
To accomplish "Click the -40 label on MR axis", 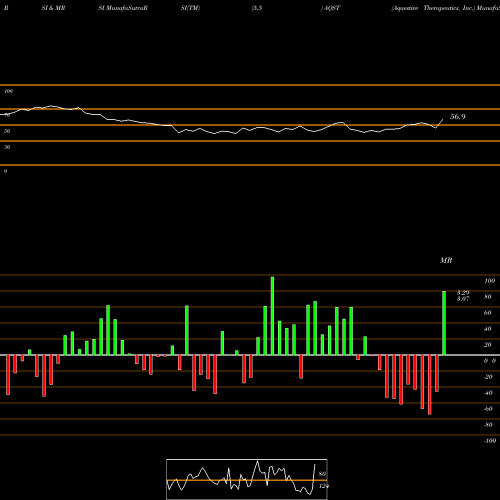I will (x=488, y=393).
